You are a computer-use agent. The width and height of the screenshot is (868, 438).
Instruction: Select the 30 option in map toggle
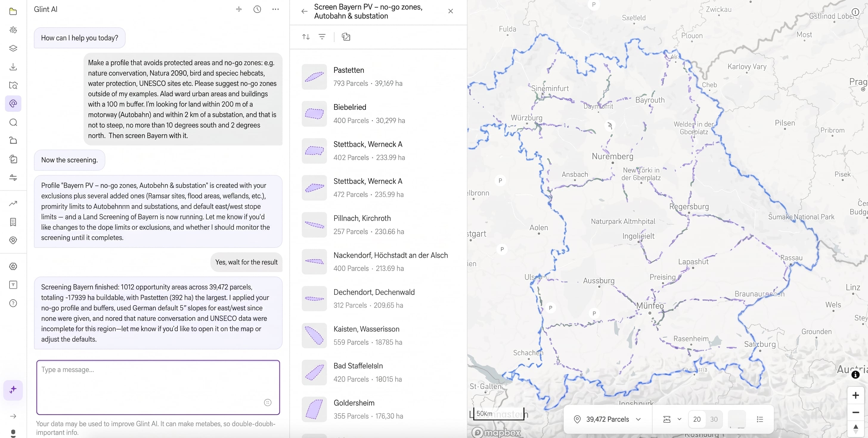coord(714,419)
